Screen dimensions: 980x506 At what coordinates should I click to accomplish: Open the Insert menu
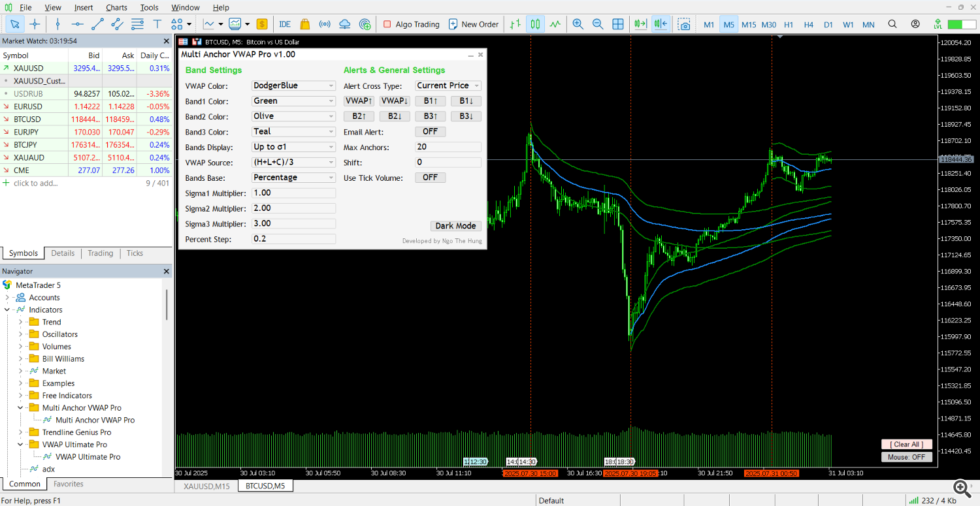pos(84,7)
